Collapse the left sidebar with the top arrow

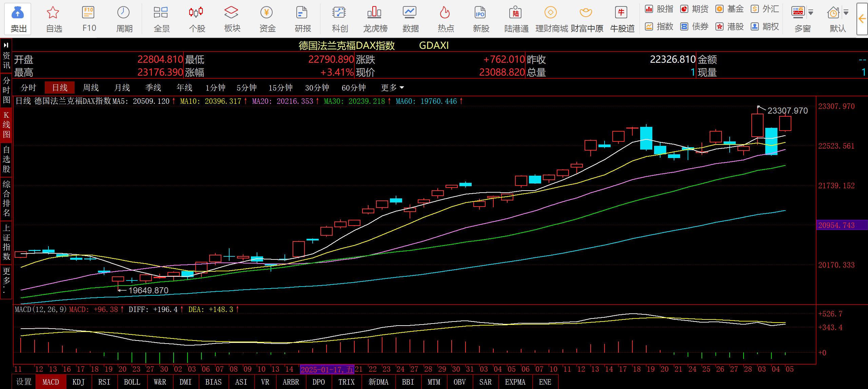pos(6,45)
